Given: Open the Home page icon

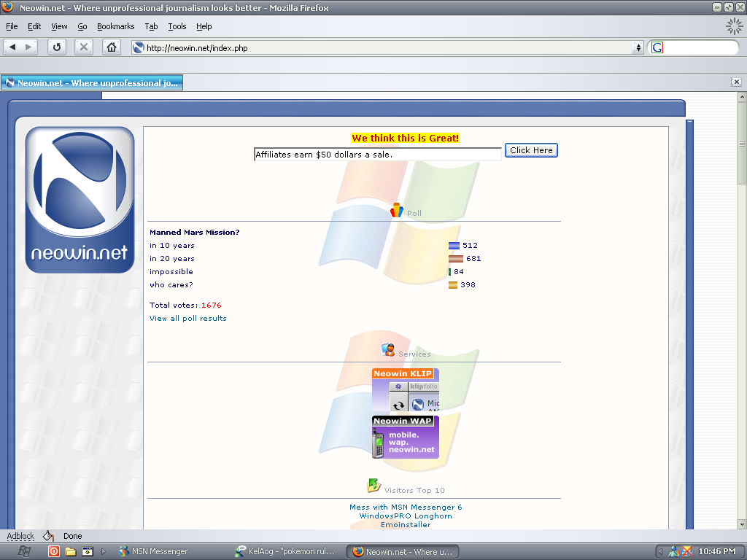Looking at the screenshot, I should click(112, 47).
